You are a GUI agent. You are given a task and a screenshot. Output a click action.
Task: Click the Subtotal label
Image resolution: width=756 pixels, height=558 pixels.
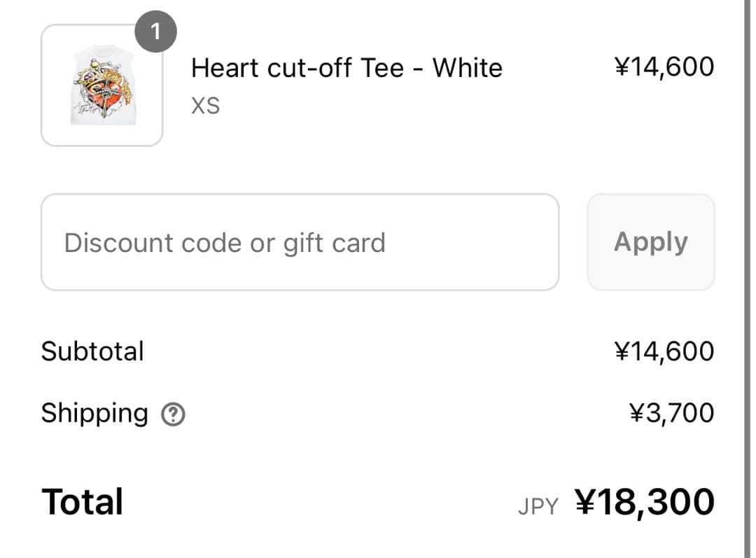coord(92,351)
